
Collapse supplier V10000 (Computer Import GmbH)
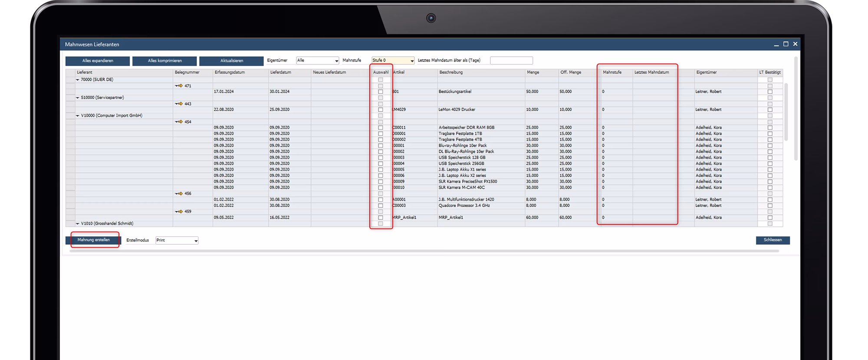[x=78, y=116]
